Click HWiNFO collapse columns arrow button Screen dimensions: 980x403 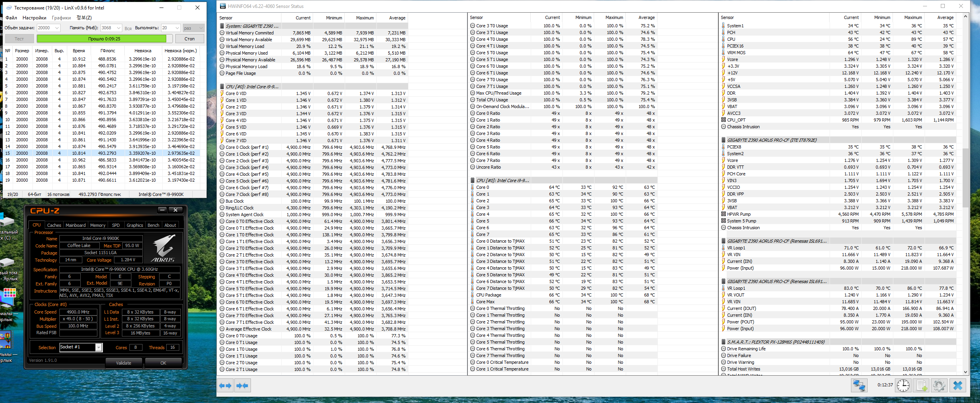[x=242, y=386]
